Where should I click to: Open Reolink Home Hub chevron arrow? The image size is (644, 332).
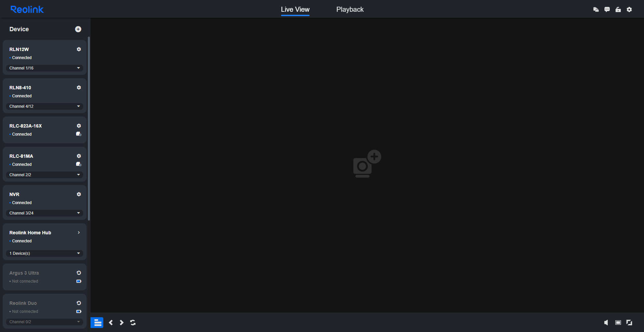click(79, 233)
